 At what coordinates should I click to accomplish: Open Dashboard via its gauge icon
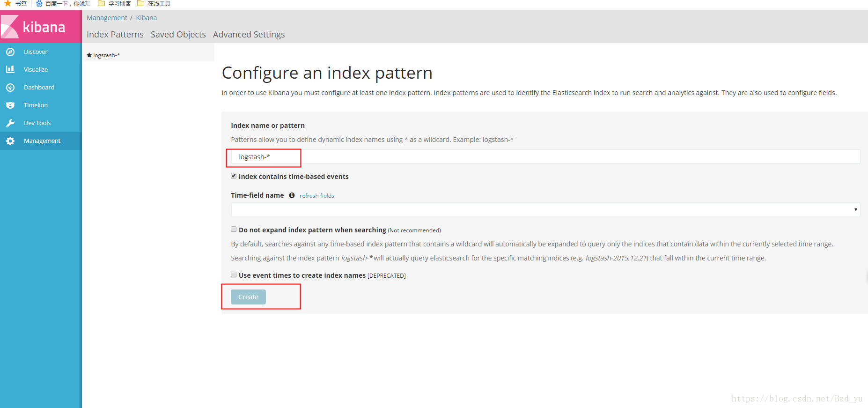click(10, 88)
